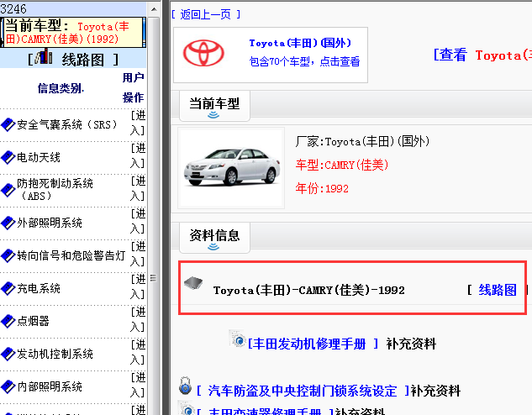Click 进入 for 充电系统

pyautogui.click(x=138, y=286)
